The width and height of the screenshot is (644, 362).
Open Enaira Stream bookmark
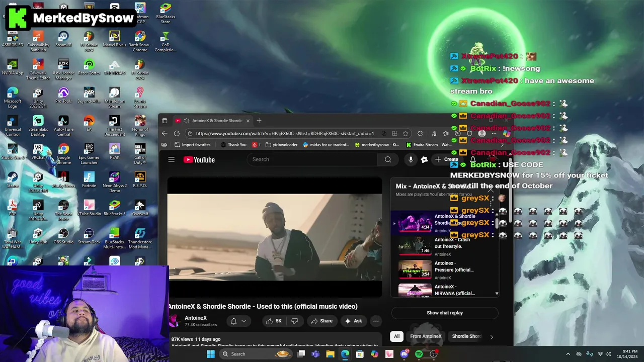click(x=428, y=145)
